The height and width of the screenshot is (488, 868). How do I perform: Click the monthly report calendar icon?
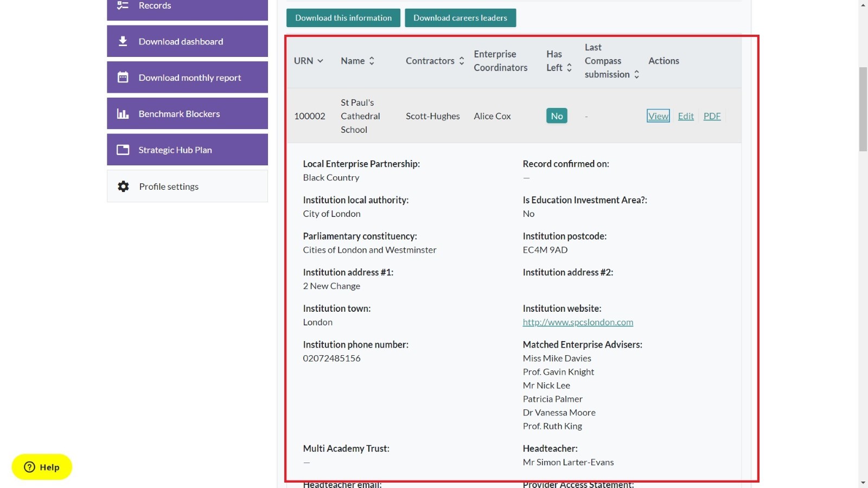point(123,78)
